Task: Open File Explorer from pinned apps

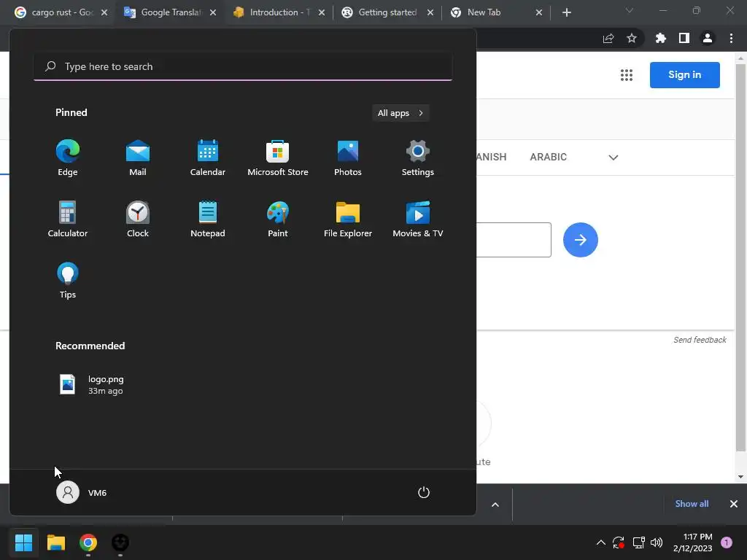Action: pos(348,219)
